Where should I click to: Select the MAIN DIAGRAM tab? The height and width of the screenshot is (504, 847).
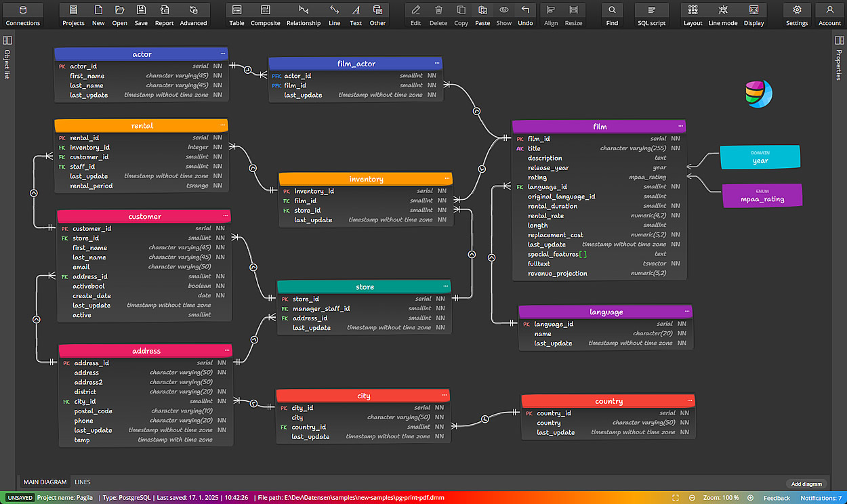(45, 482)
